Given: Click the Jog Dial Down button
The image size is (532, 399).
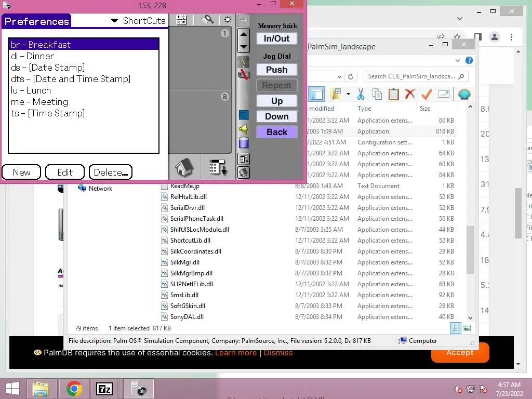Looking at the screenshot, I should pos(277,116).
